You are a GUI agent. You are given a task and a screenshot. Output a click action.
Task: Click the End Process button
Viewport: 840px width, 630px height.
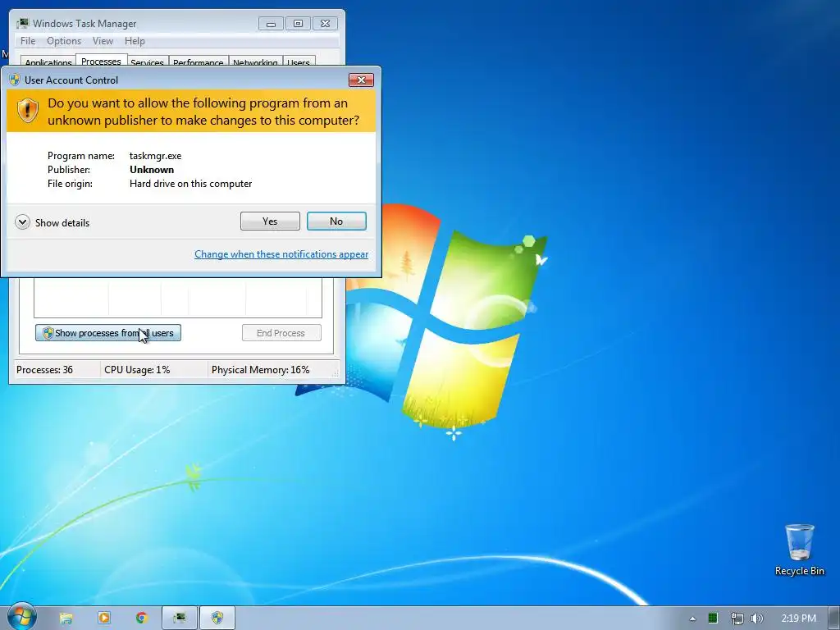281,333
